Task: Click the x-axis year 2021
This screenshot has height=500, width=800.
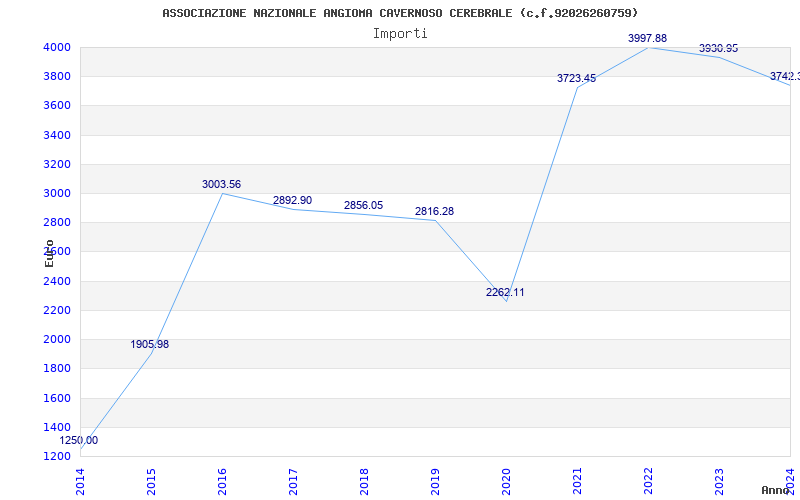Action: [577, 482]
